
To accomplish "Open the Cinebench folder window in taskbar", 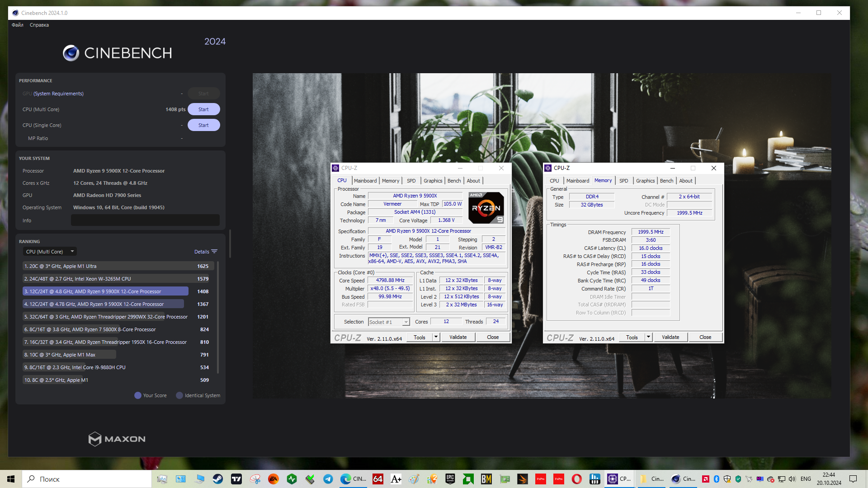I will [651, 479].
